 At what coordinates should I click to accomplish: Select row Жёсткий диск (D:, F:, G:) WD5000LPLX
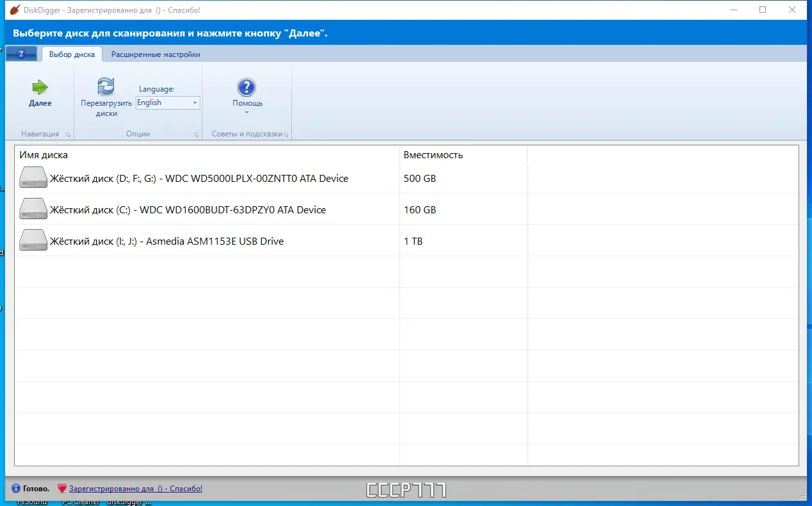click(406, 178)
